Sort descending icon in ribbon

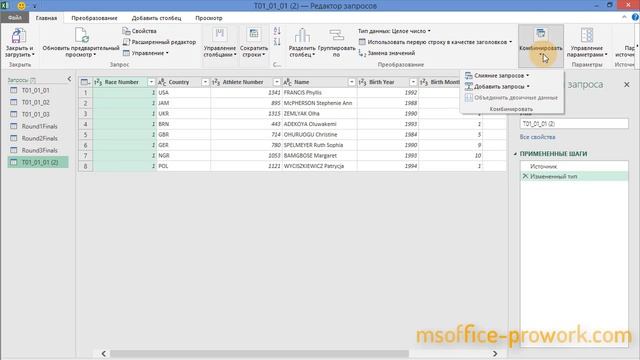[277, 42]
